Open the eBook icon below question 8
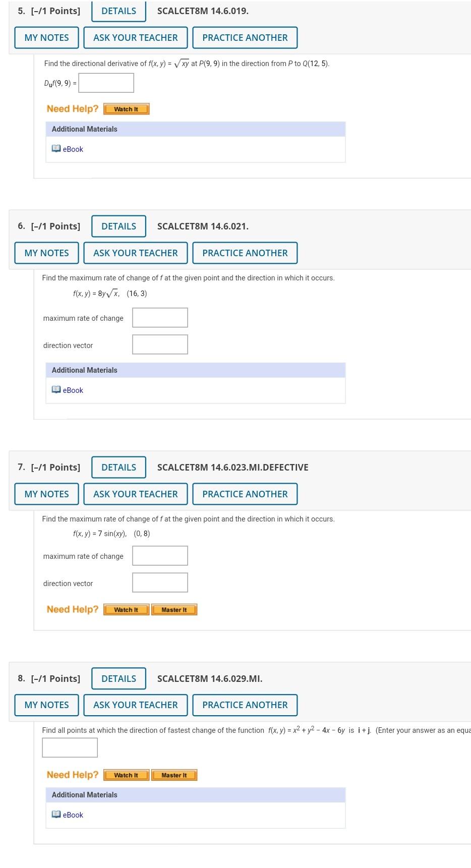The width and height of the screenshot is (471, 868). point(56,815)
